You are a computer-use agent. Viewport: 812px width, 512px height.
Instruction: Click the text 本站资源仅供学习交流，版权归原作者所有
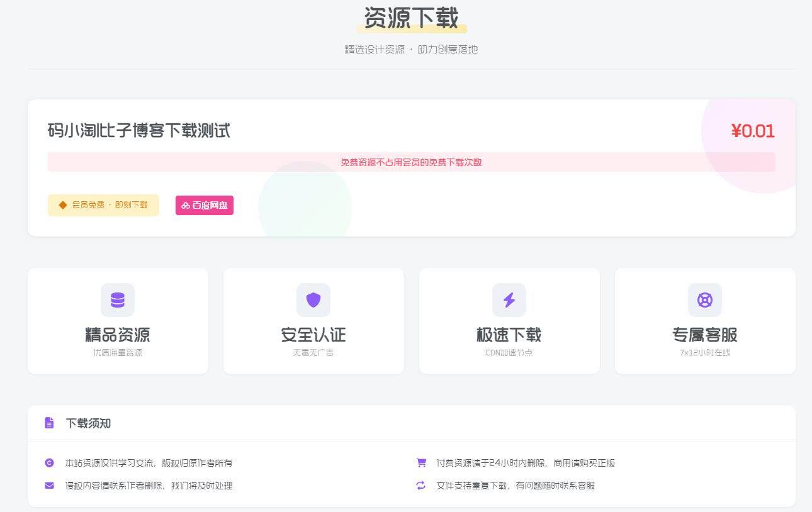pos(149,463)
